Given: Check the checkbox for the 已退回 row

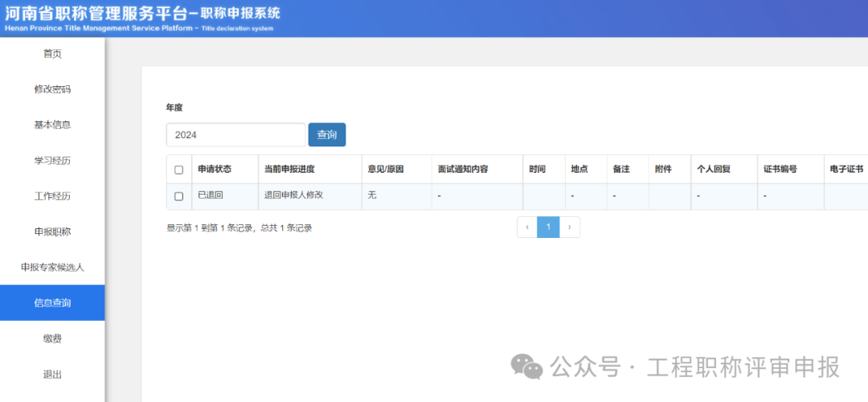Looking at the screenshot, I should (178, 196).
